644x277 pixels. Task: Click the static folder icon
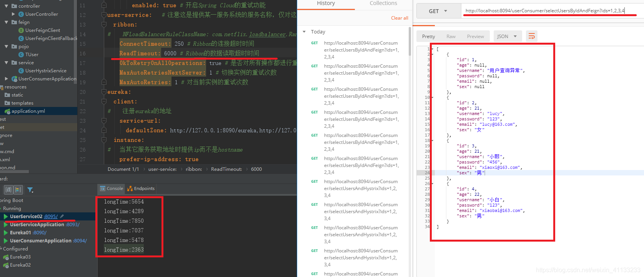[7, 95]
